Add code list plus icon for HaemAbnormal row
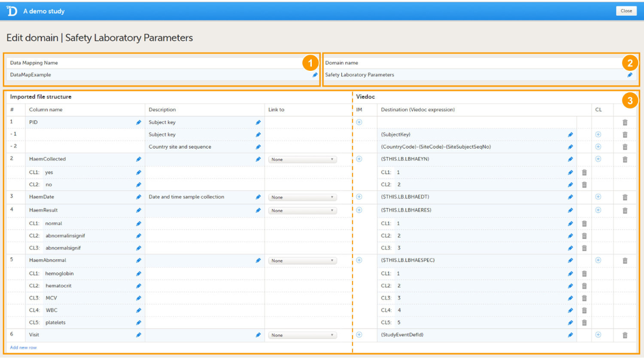The height and width of the screenshot is (362, 644). point(598,260)
